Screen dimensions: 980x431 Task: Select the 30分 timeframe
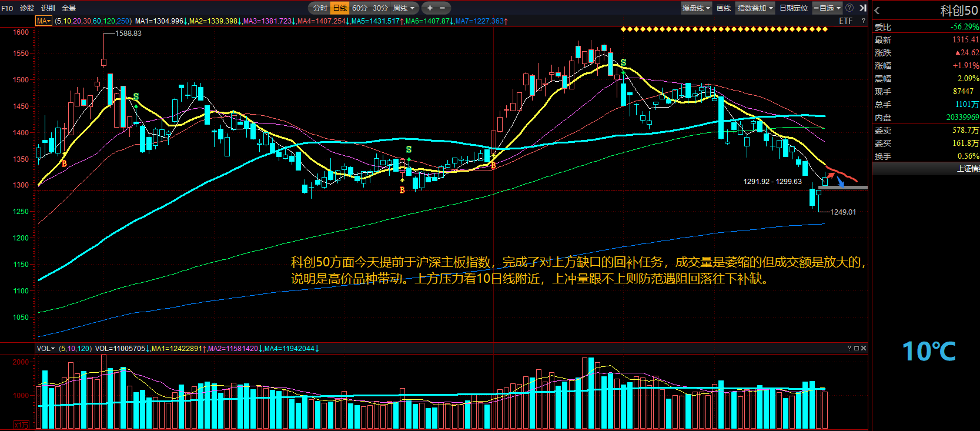click(x=380, y=8)
